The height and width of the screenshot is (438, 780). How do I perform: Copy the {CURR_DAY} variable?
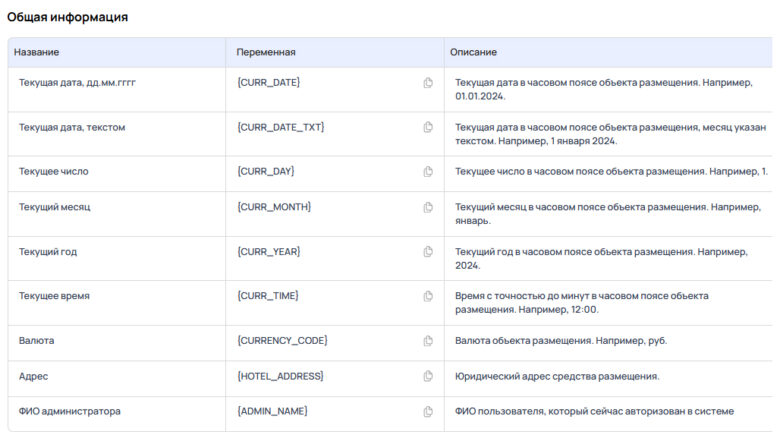point(428,172)
